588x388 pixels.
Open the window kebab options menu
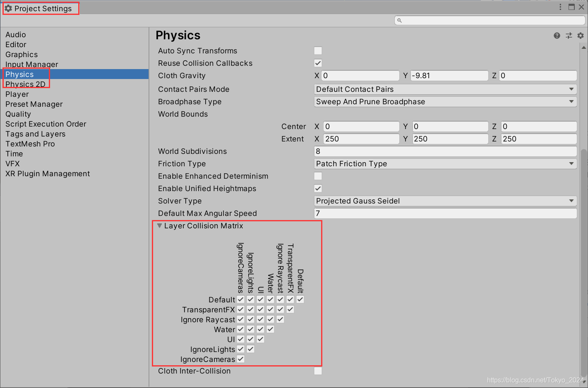pos(560,7)
